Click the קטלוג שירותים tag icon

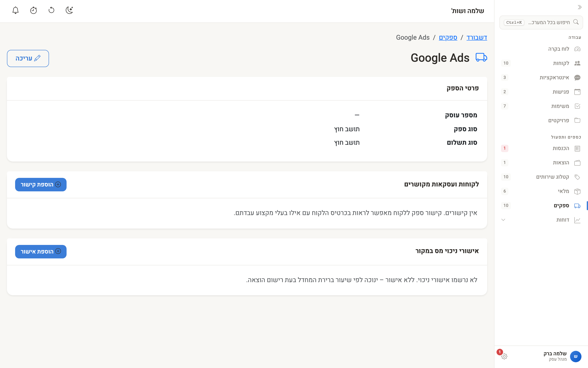point(577,177)
